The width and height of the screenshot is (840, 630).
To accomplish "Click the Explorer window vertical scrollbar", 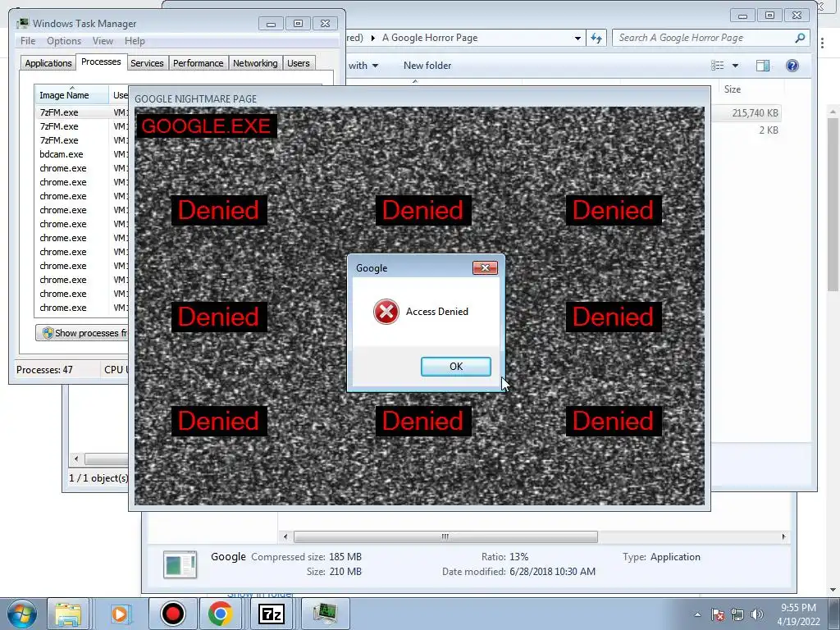I will [x=833, y=203].
